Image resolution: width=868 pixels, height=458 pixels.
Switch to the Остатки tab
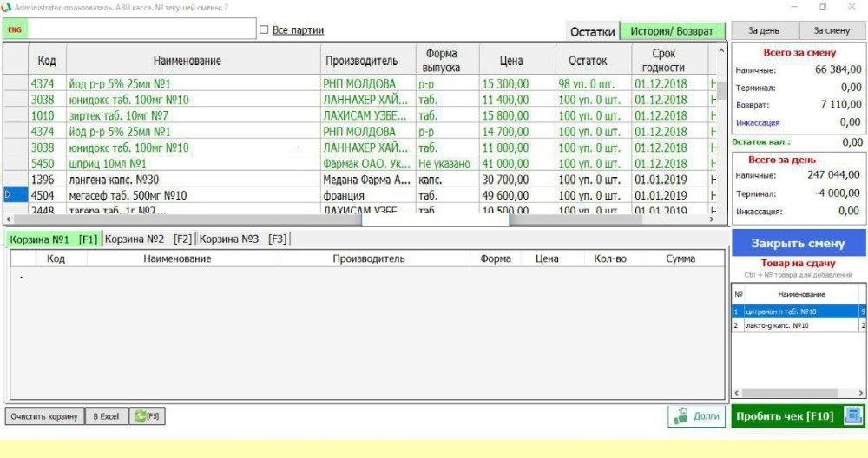tap(592, 31)
